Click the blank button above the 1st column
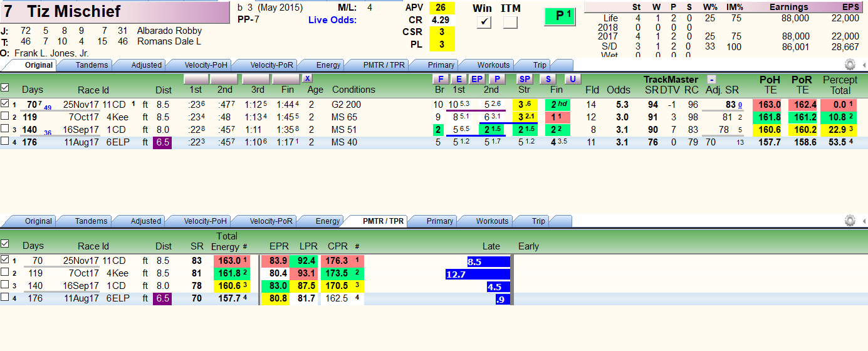Image resolution: width=868 pixels, height=351 pixels. (x=196, y=79)
